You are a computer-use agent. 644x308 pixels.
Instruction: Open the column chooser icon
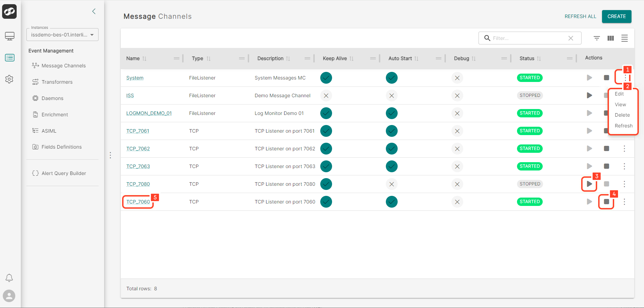611,38
